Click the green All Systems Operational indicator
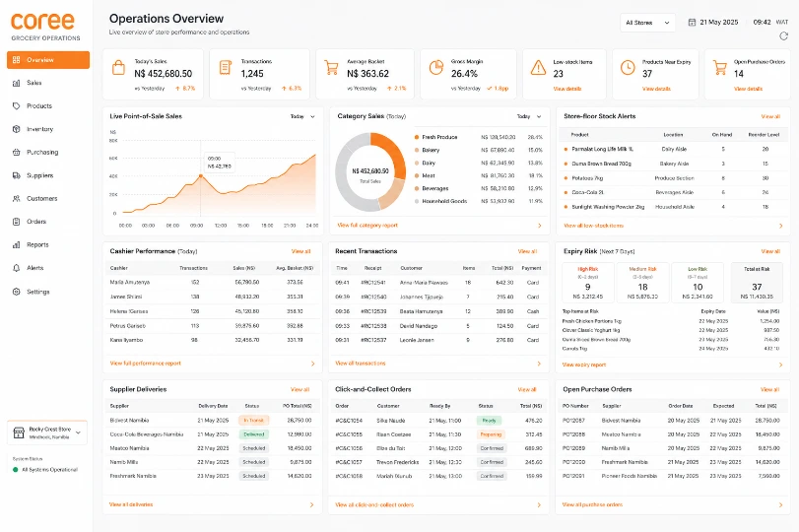Viewport: 799px width, 532px height. pos(16,470)
